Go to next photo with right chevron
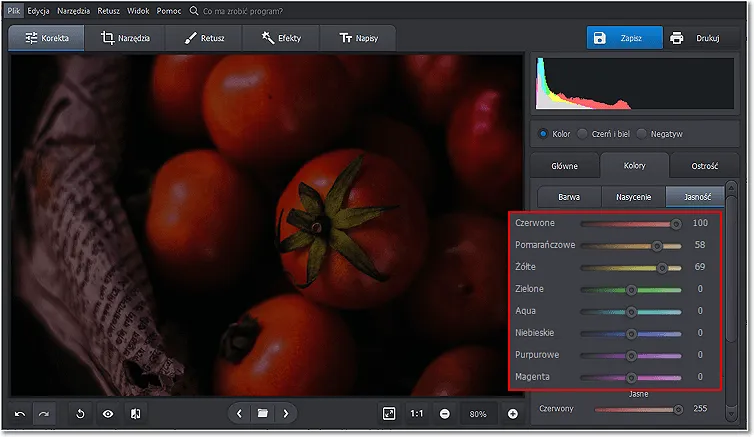The height and width of the screenshot is (437, 754). point(286,413)
